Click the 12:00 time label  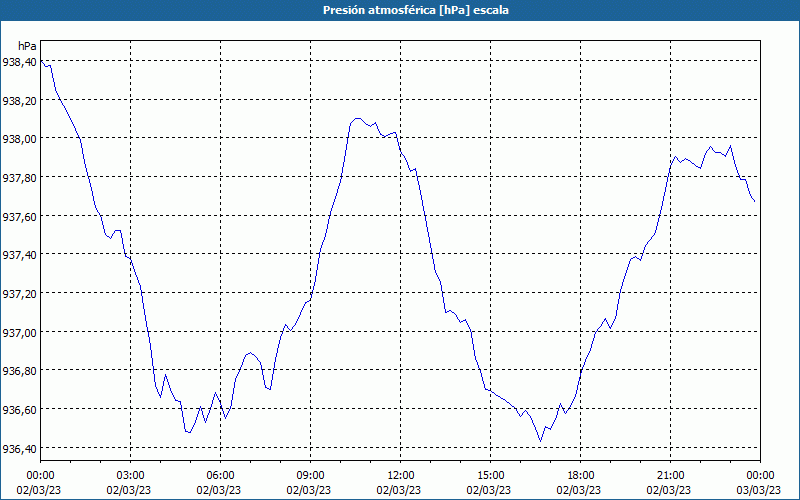401,476
